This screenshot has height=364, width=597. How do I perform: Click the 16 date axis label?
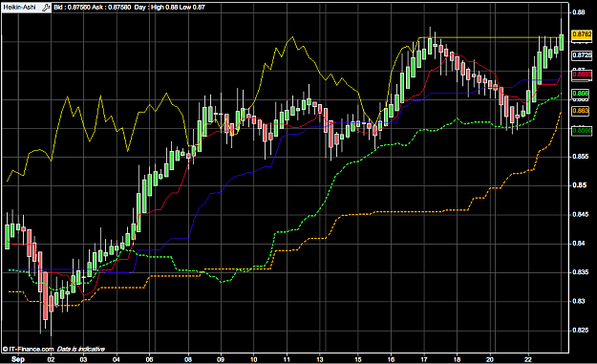point(391,359)
